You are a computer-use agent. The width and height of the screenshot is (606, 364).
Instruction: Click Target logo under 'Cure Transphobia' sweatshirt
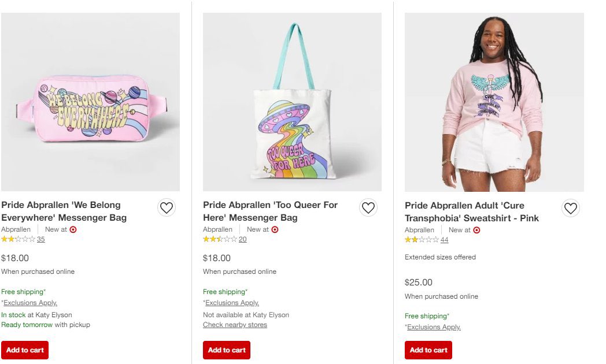point(476,230)
